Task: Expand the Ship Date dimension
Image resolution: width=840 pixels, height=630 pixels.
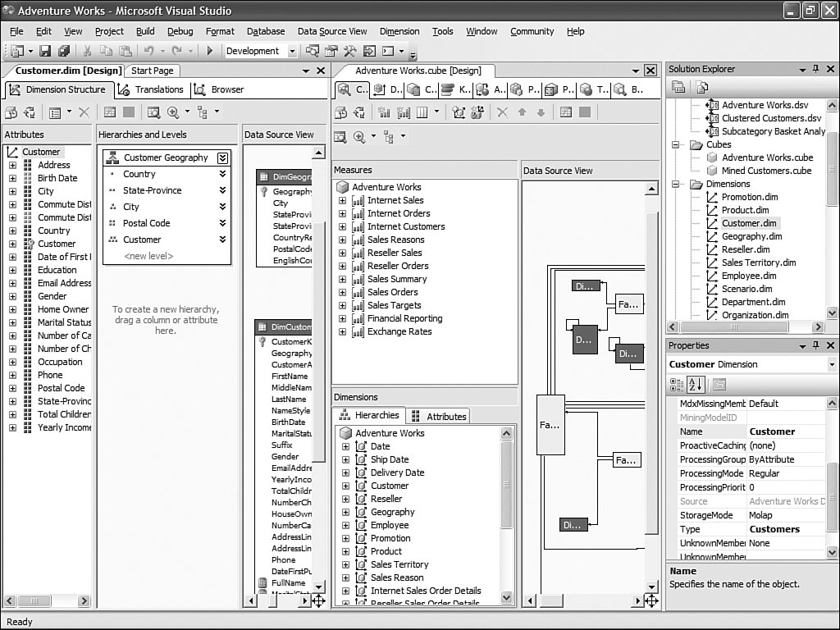Action: pos(345,459)
